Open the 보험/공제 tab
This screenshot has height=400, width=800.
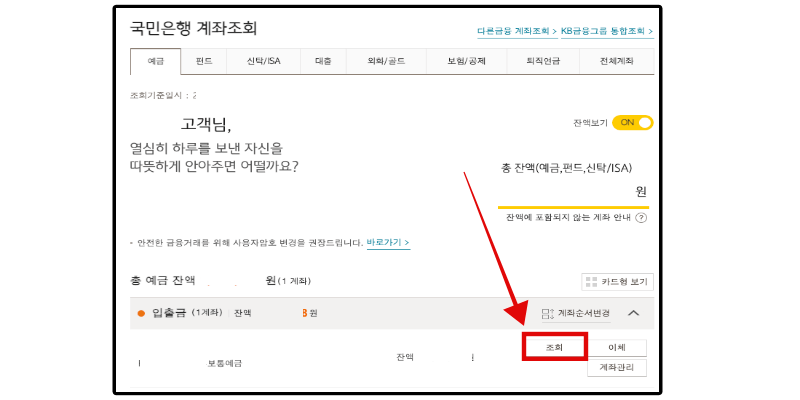click(466, 61)
